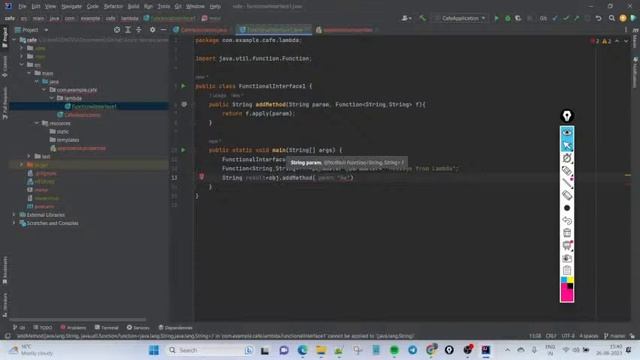
Task: Open Telegram from the taskbar
Action: coord(413,350)
